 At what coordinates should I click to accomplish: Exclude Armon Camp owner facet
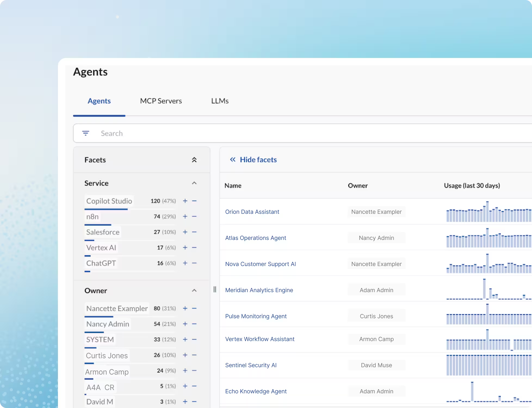(194, 370)
